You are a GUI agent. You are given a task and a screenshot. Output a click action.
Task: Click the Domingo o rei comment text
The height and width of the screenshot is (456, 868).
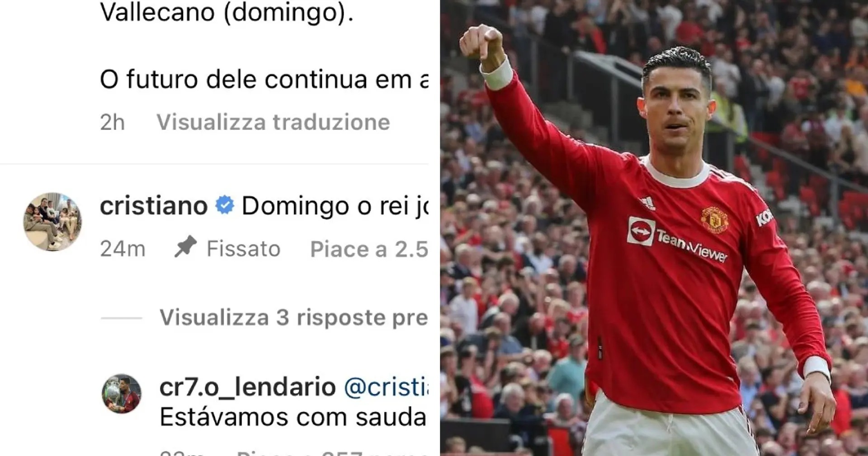tap(335, 207)
